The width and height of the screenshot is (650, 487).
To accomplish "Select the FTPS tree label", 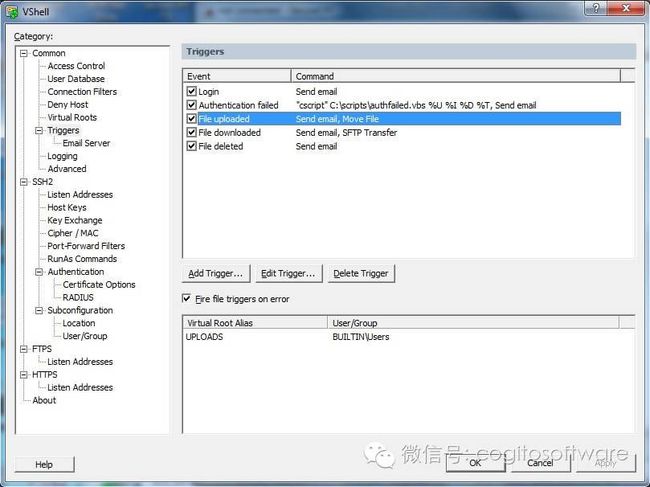I will (x=42, y=349).
